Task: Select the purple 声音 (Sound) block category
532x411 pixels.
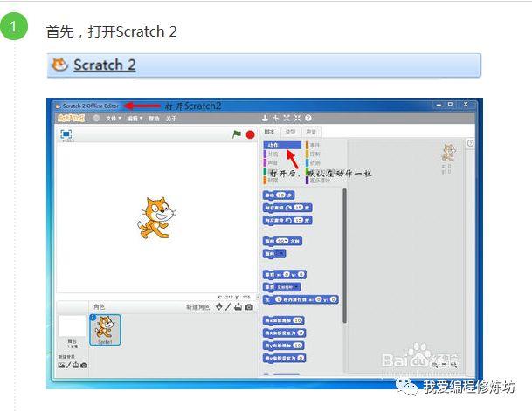Action: point(273,162)
